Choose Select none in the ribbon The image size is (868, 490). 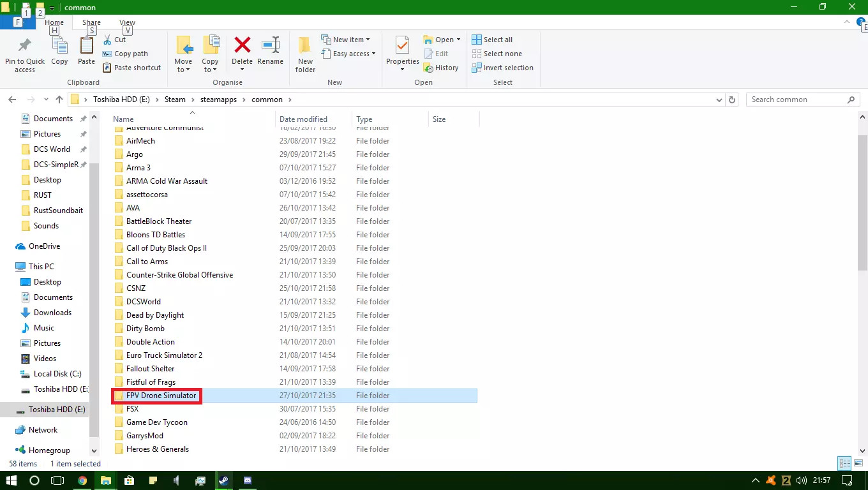click(x=497, y=54)
